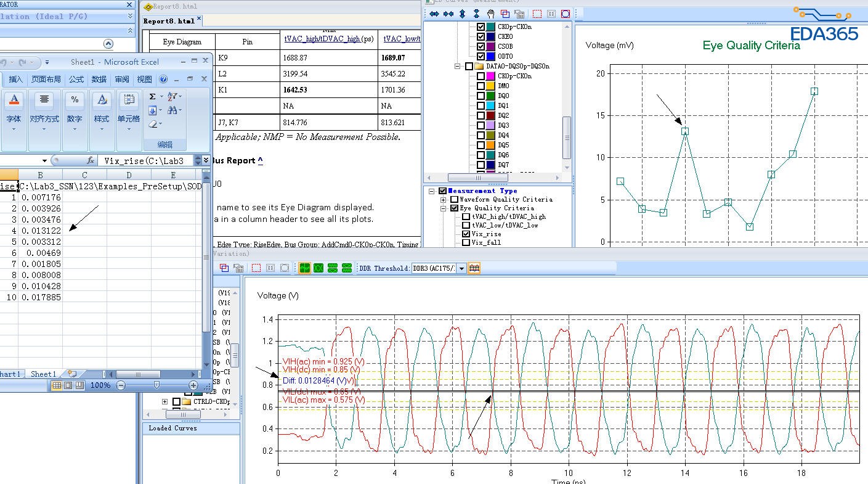Image resolution: width=868 pixels, height=484 pixels.
Task: Enable the DQ3 curve checkbox
Action: (481, 126)
